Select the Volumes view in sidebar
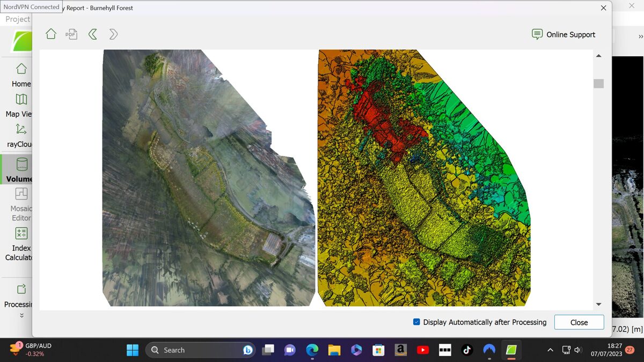 [21, 165]
